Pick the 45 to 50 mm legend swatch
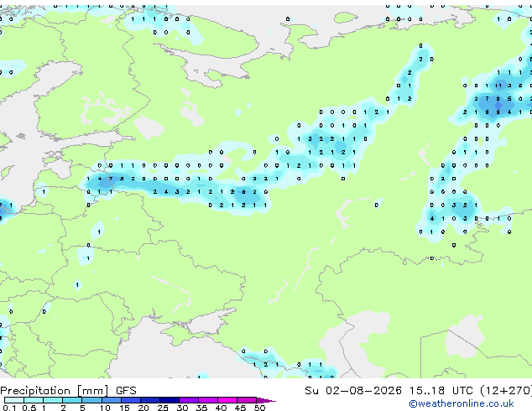The height and width of the screenshot is (411, 532). click(x=247, y=400)
